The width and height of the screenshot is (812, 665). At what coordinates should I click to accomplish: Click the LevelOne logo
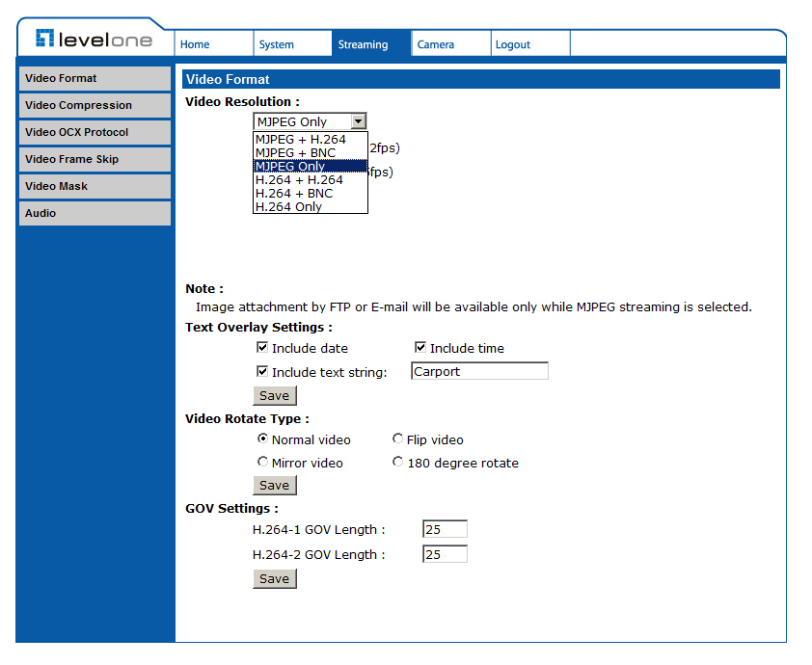pos(94,39)
